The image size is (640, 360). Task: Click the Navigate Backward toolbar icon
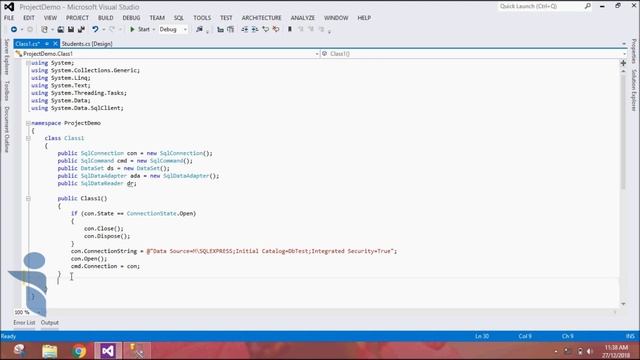14,29
